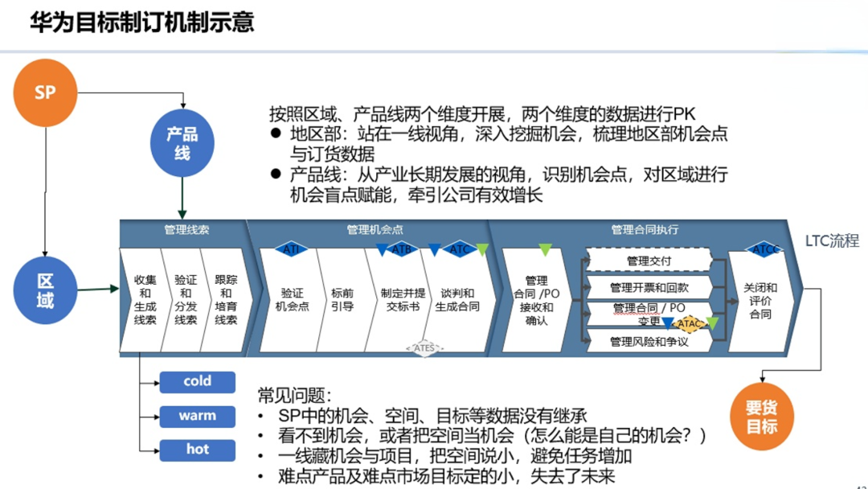The width and height of the screenshot is (868, 489).
Task: Select the orange SP circle
Action: coord(44,92)
